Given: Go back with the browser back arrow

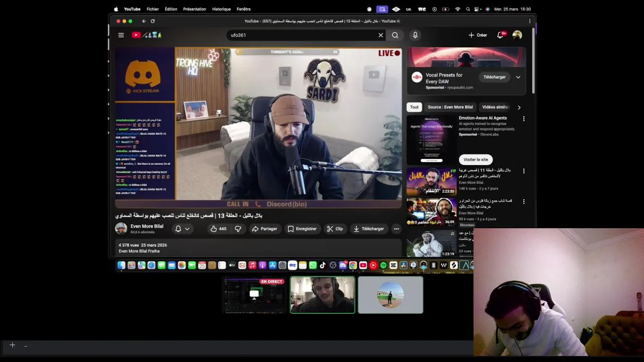Looking at the screenshot, I should pos(144,21).
